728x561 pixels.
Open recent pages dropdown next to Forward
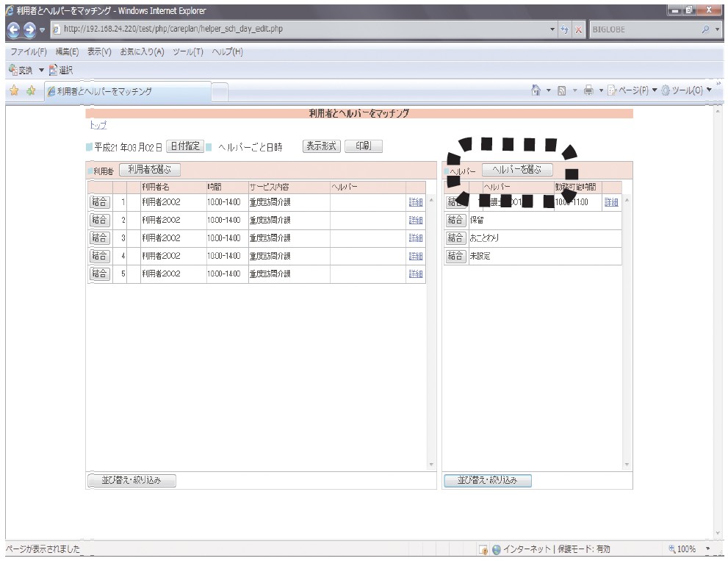click(42, 30)
